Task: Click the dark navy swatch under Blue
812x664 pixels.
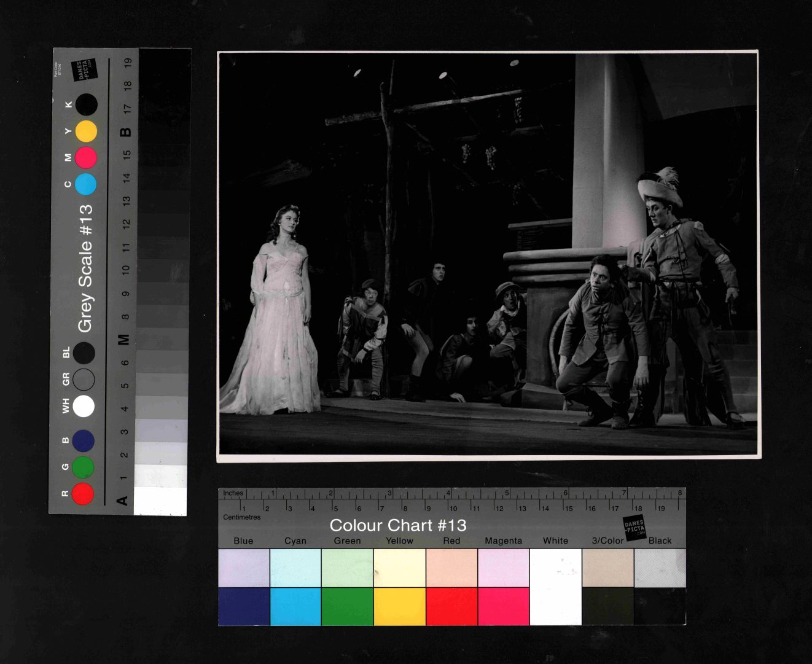Action: click(244, 606)
